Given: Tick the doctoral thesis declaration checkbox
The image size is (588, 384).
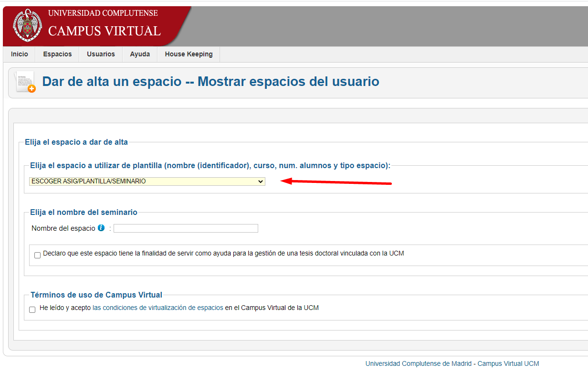Looking at the screenshot, I should click(38, 256).
